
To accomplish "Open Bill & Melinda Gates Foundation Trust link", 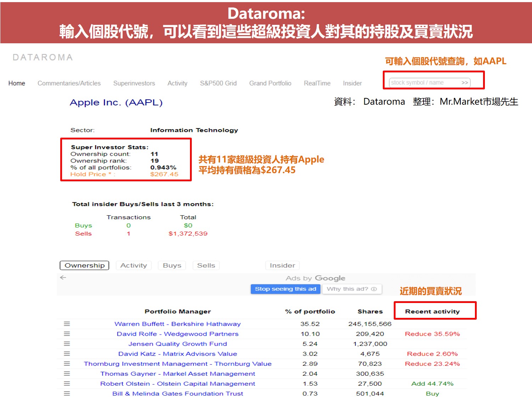I will 178,393.
